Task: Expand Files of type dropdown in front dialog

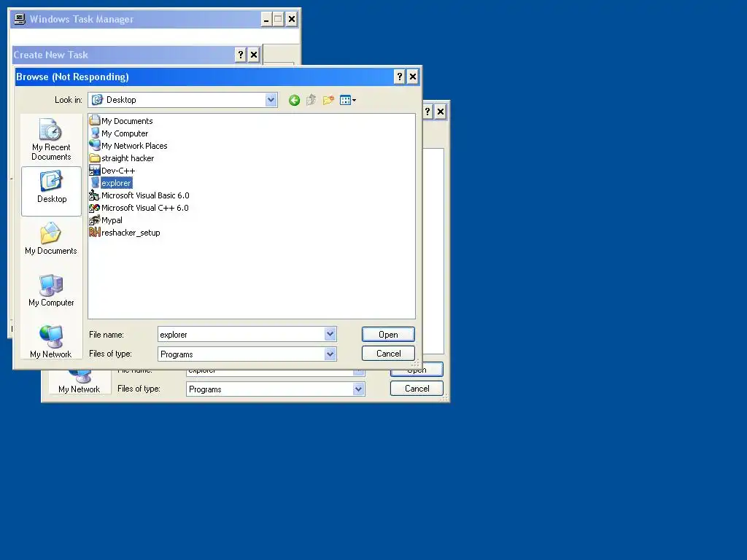Action: pos(330,354)
